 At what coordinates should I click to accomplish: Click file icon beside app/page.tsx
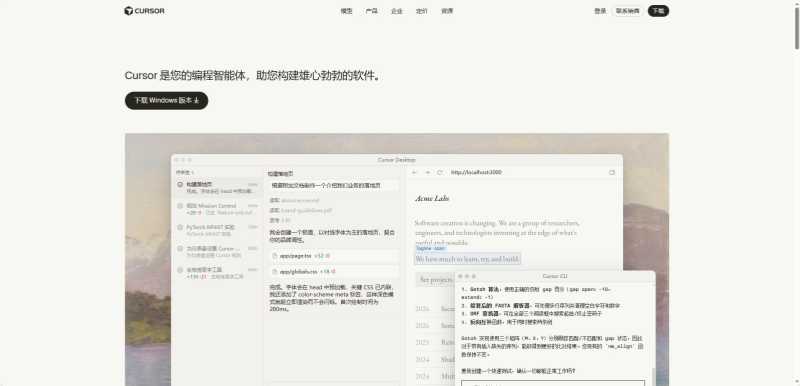pos(274,256)
